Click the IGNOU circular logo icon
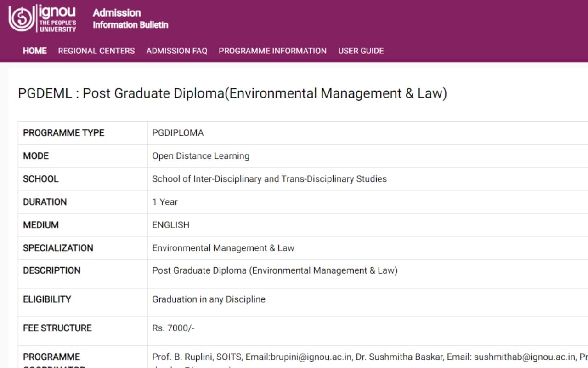The width and height of the screenshot is (588, 368). click(x=21, y=18)
